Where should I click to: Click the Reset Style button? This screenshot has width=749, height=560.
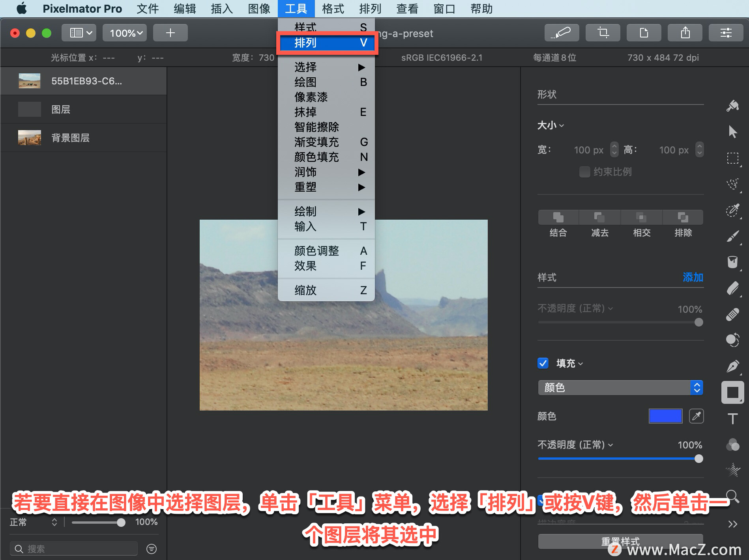coord(620,541)
